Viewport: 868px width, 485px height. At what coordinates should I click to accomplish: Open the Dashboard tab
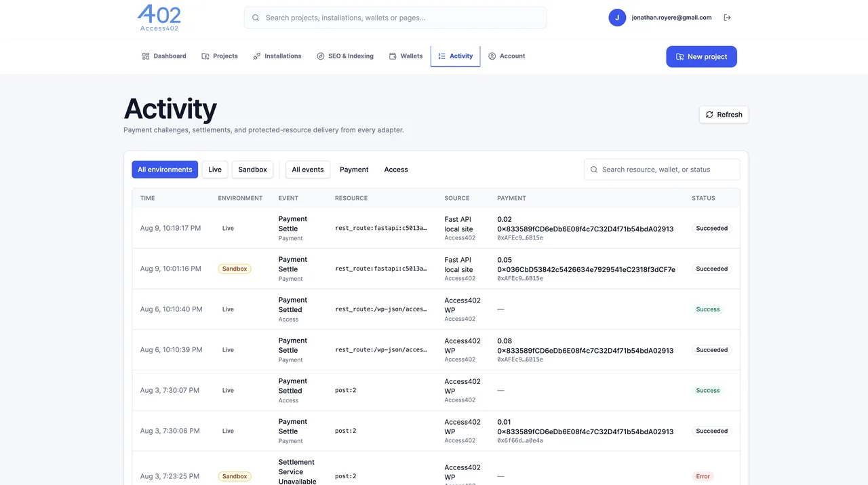[164, 56]
